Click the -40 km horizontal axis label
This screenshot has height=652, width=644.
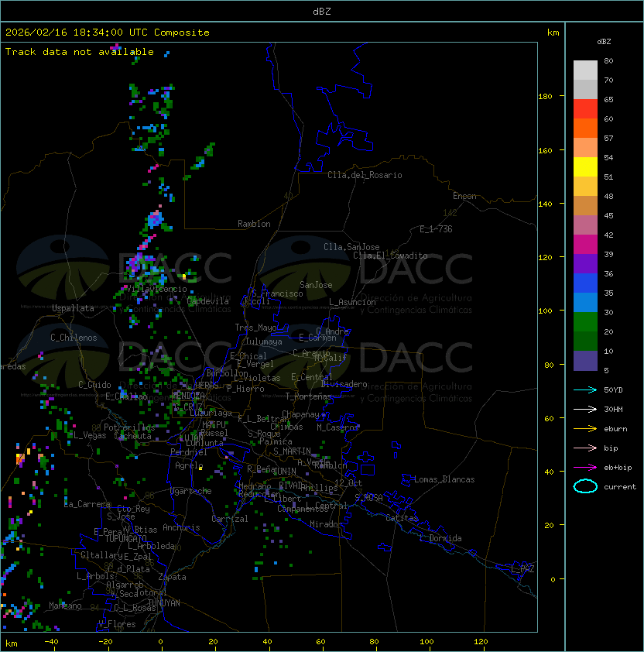click(x=51, y=642)
